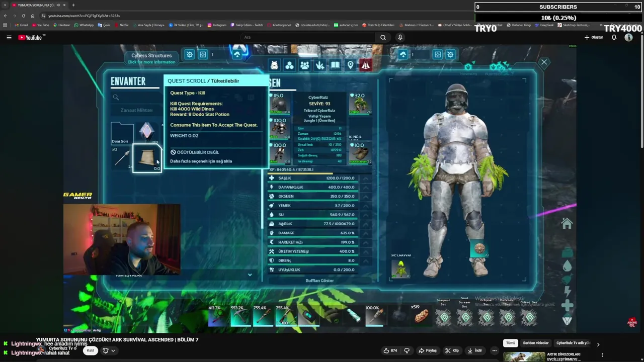Viewport: 644px width, 362px height.
Task: Open the cosmetics leaf tab icon
Action: (x=320, y=65)
